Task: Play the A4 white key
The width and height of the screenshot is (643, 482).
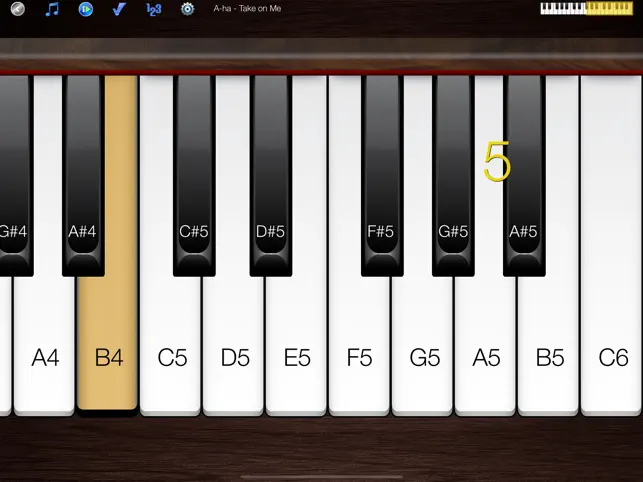Action: click(44, 345)
